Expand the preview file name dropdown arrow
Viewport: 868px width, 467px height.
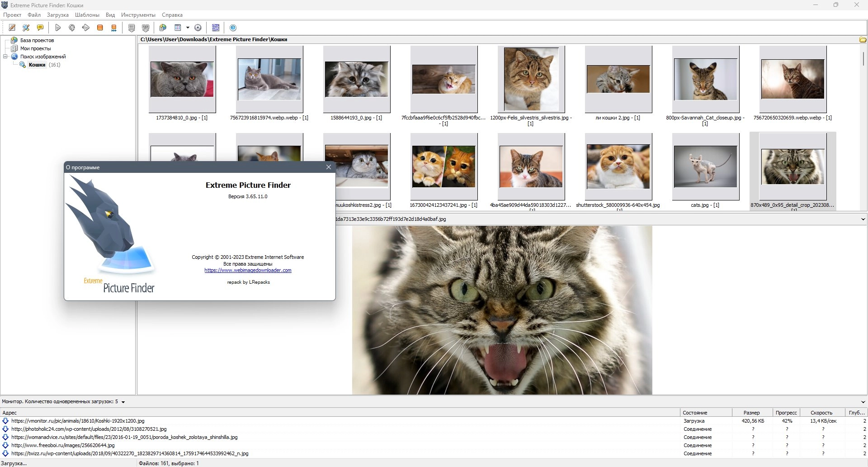click(863, 219)
